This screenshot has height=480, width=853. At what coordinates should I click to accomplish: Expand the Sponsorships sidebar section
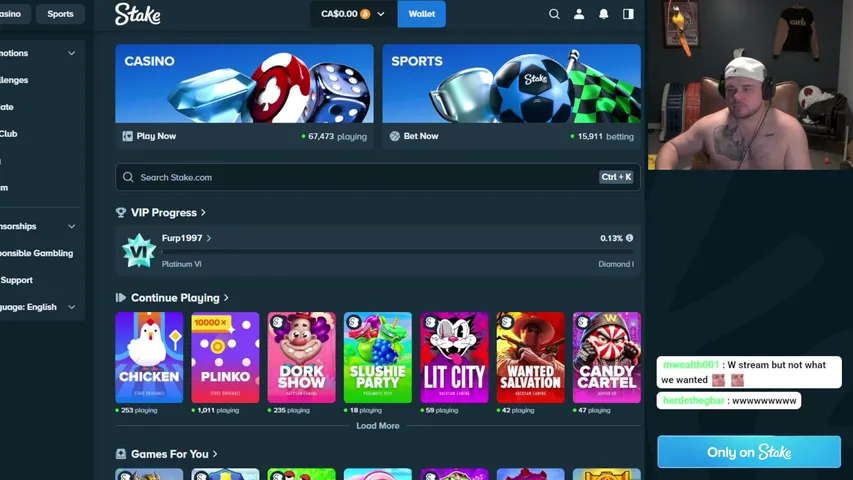[72, 226]
